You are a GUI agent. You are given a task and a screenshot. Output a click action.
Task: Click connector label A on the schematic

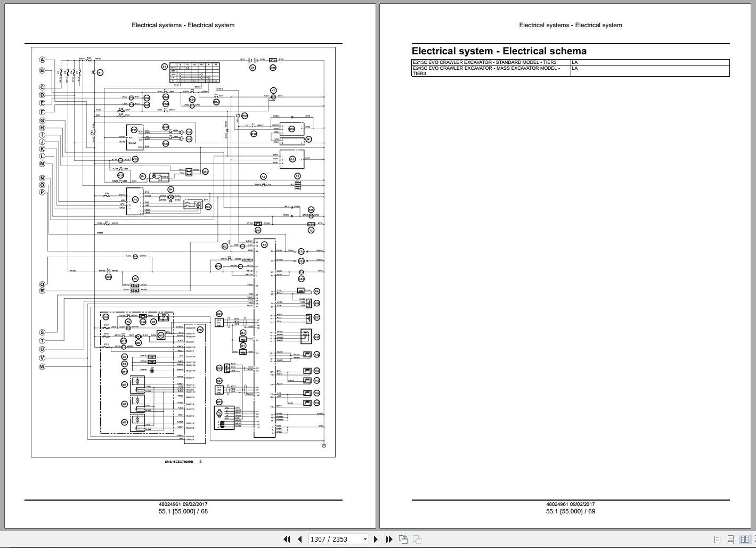42,60
